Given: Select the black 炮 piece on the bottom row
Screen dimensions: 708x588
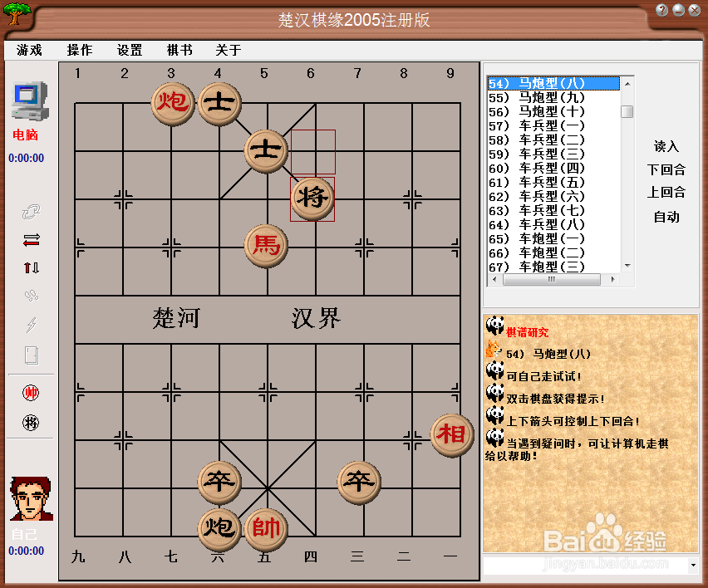Looking at the screenshot, I should click(219, 530).
